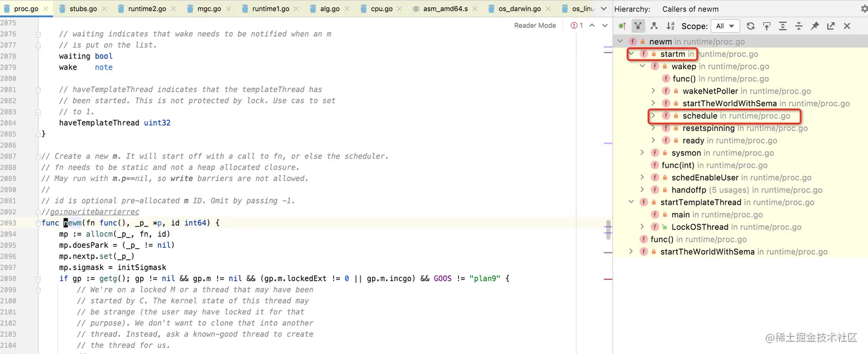Close the proc.go tab
The width and height of the screenshot is (868, 354).
click(46, 9)
